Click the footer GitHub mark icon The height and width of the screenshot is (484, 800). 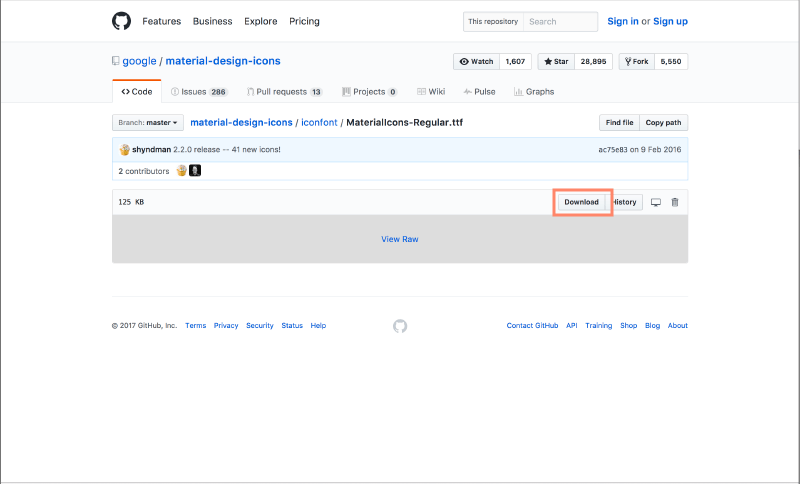click(400, 326)
